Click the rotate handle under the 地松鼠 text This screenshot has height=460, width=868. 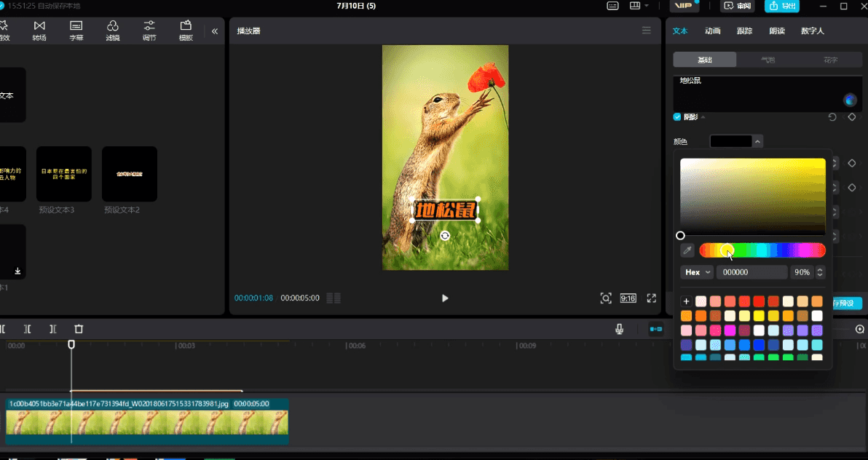(444, 236)
